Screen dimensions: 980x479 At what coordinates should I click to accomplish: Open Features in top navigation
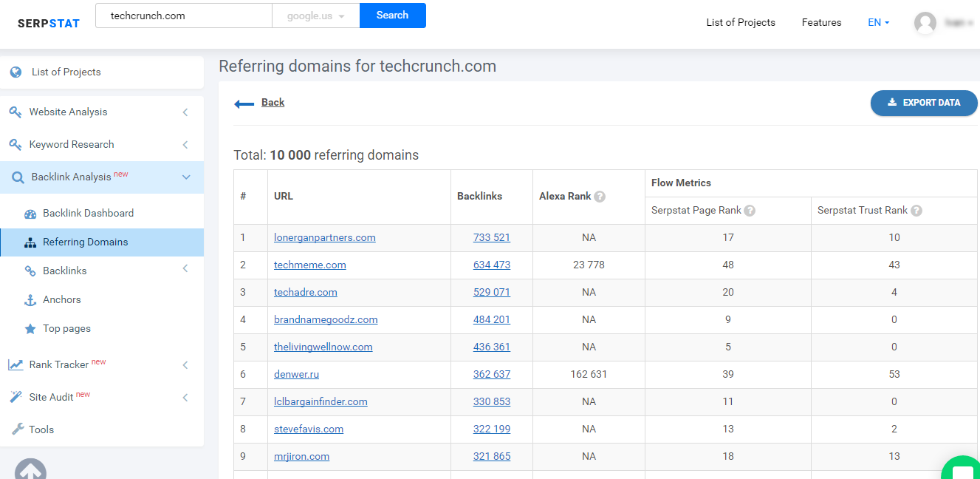click(821, 23)
